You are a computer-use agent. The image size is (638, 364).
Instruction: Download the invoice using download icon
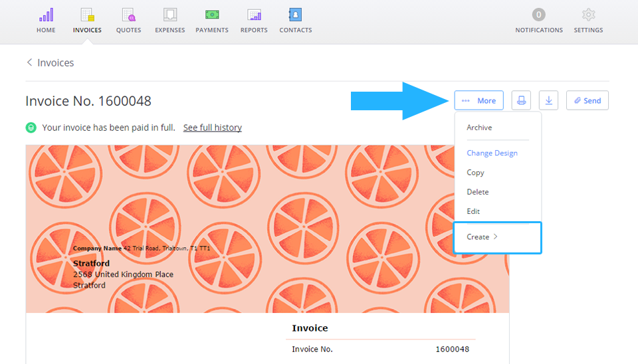tap(548, 100)
